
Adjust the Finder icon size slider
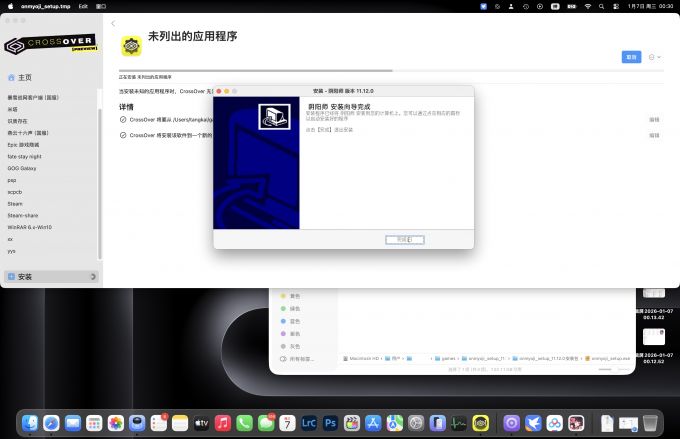pyautogui.click(x=614, y=369)
